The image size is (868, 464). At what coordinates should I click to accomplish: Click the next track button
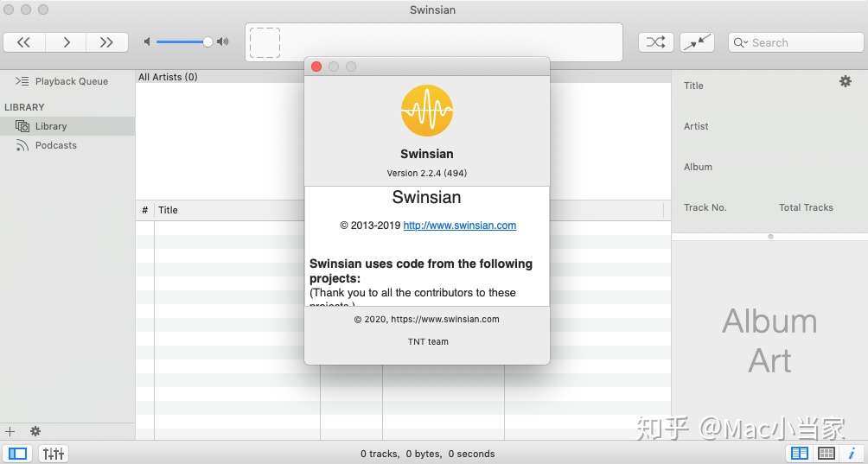click(107, 42)
